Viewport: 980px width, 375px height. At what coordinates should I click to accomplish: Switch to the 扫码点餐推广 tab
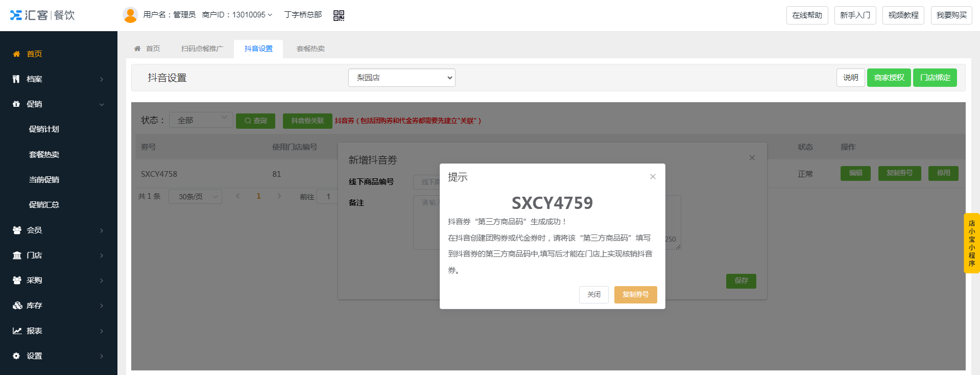[x=202, y=49]
